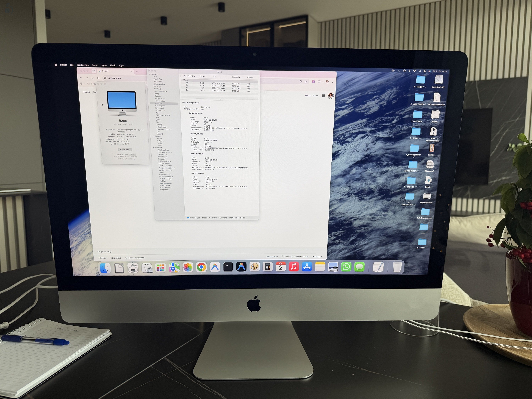This screenshot has width=532, height=399.
Task: Collapse the Hálózat section in sidebar
Action: pyautogui.click(x=153, y=136)
